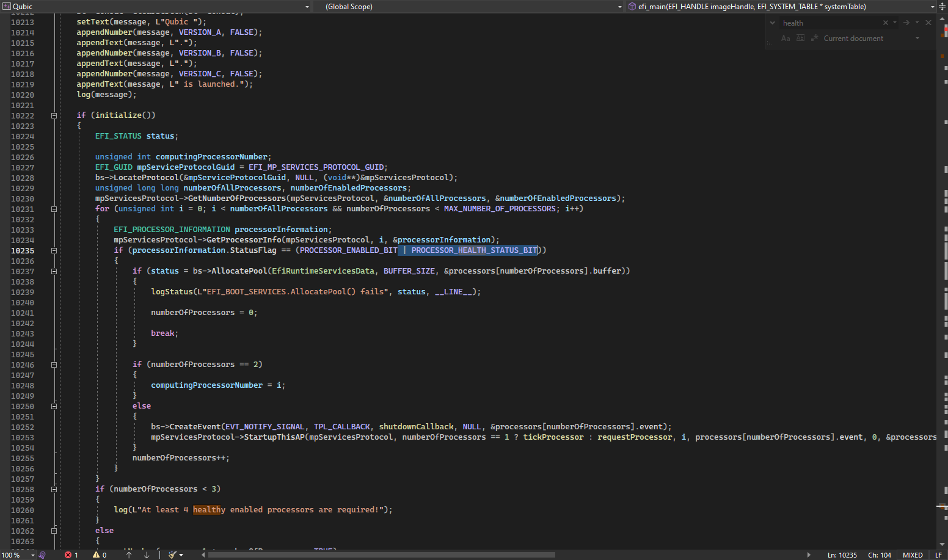Click the Qubic project icon at top-left
The image size is (948, 560).
click(x=7, y=7)
